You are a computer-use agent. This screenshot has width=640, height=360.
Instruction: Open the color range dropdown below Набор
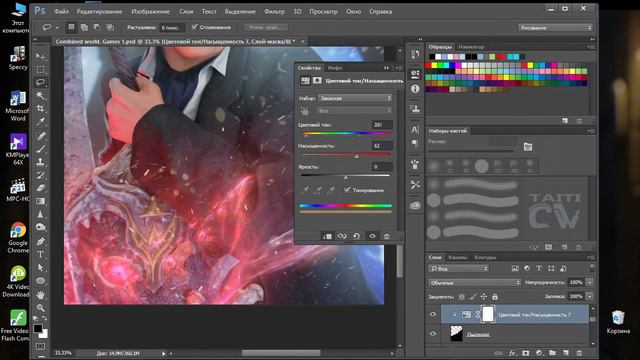click(354, 111)
